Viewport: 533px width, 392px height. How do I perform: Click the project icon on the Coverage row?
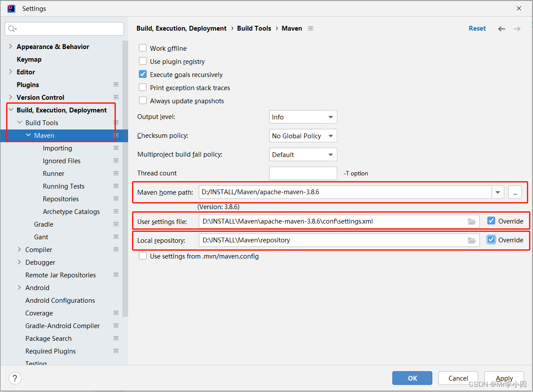pos(116,313)
